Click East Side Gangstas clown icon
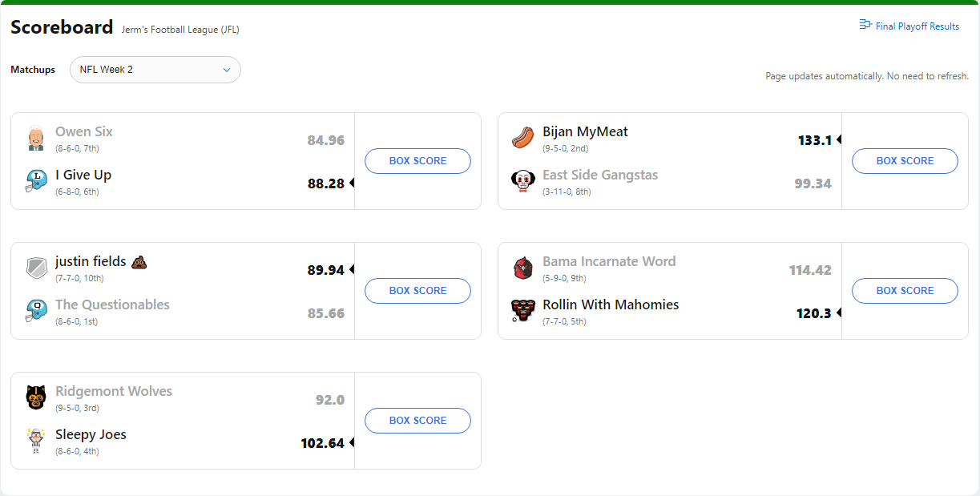980x496 pixels. click(x=523, y=181)
